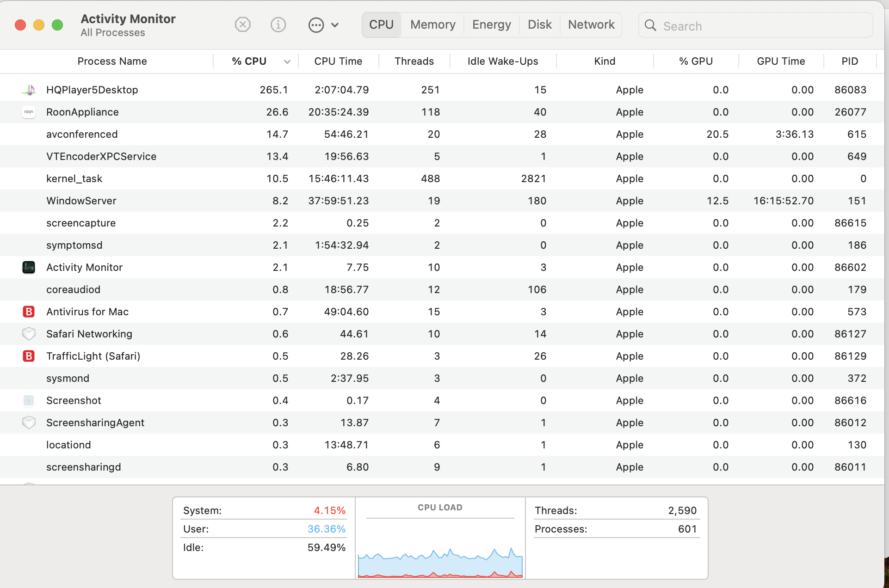Click HQPlayer5Desktop CPU value 265.1
Viewport: 889px width, 588px height.
point(274,90)
